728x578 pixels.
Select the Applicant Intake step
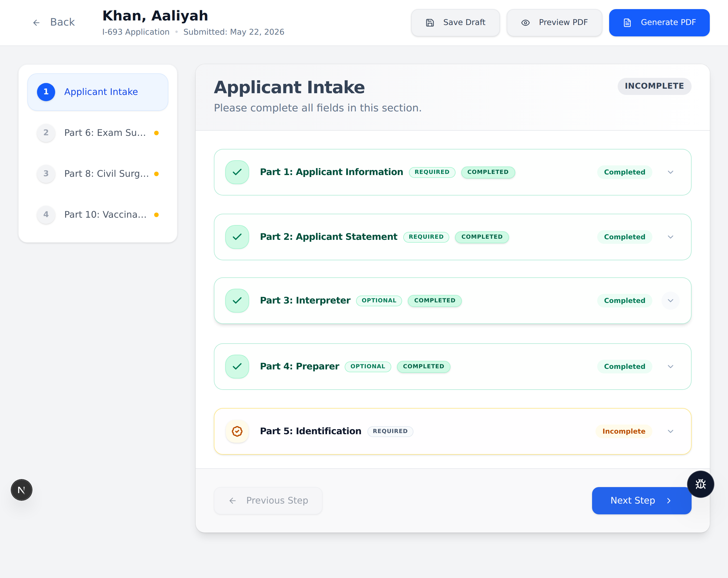tap(98, 92)
